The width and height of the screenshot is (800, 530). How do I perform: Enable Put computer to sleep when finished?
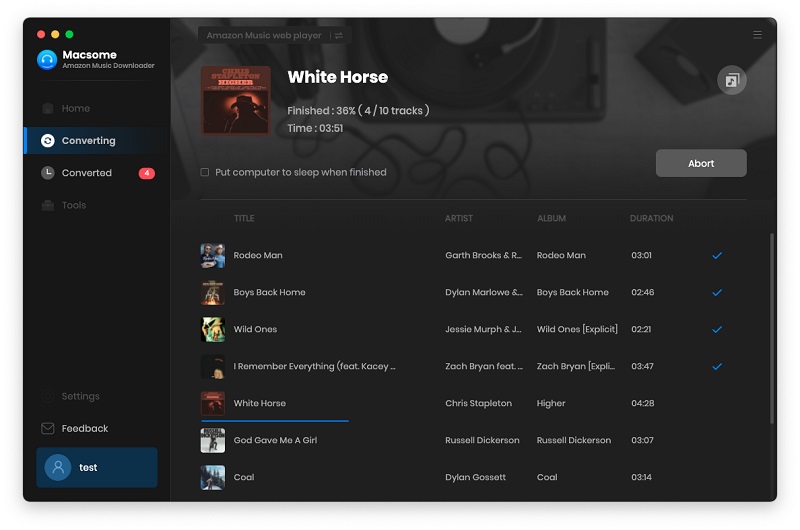pyautogui.click(x=205, y=172)
